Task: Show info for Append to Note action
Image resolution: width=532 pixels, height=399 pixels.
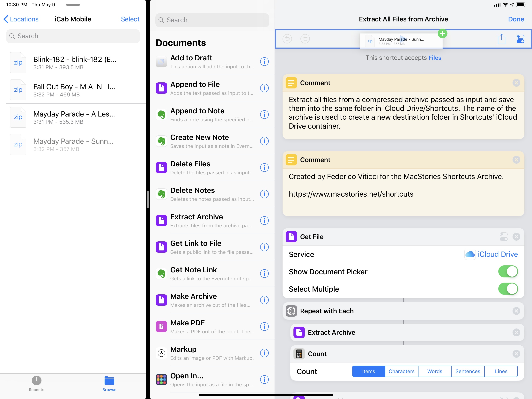Action: pos(264,115)
